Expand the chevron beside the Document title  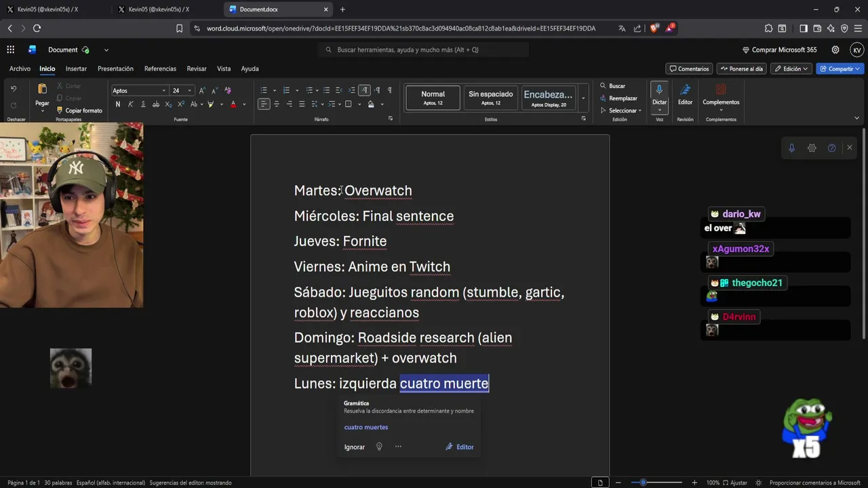(106, 49)
